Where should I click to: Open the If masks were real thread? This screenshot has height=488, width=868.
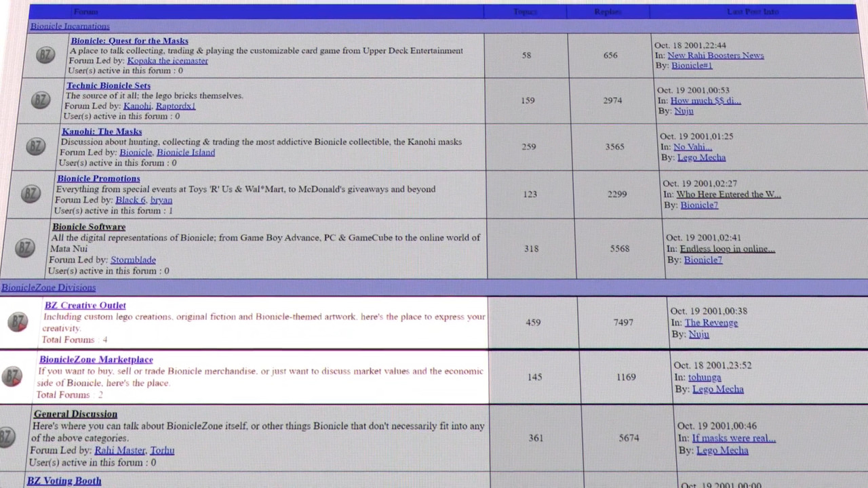click(733, 438)
